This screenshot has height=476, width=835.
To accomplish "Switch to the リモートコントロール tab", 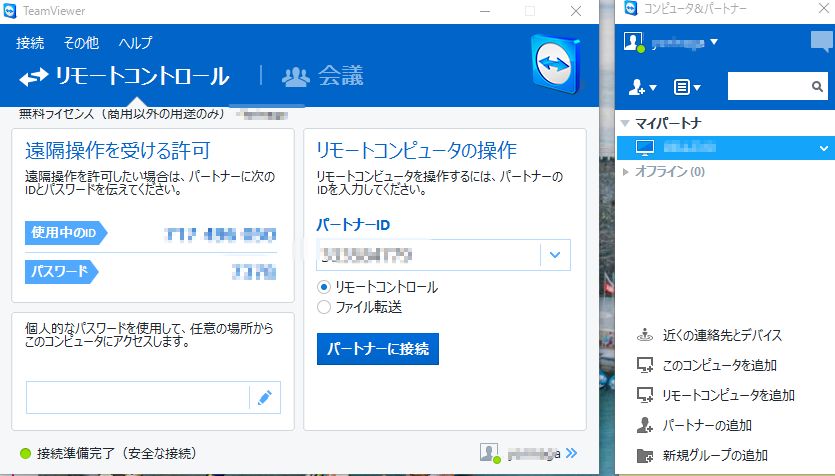I will tap(124, 77).
